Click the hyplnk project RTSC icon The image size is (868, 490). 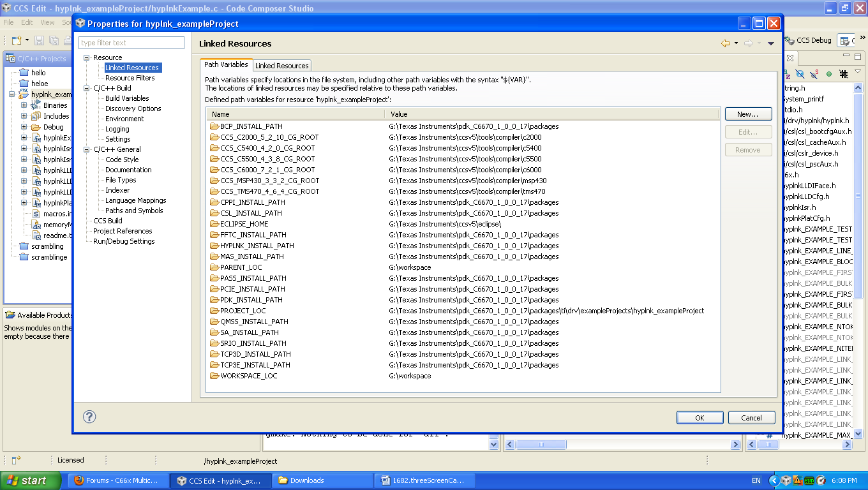click(x=24, y=94)
